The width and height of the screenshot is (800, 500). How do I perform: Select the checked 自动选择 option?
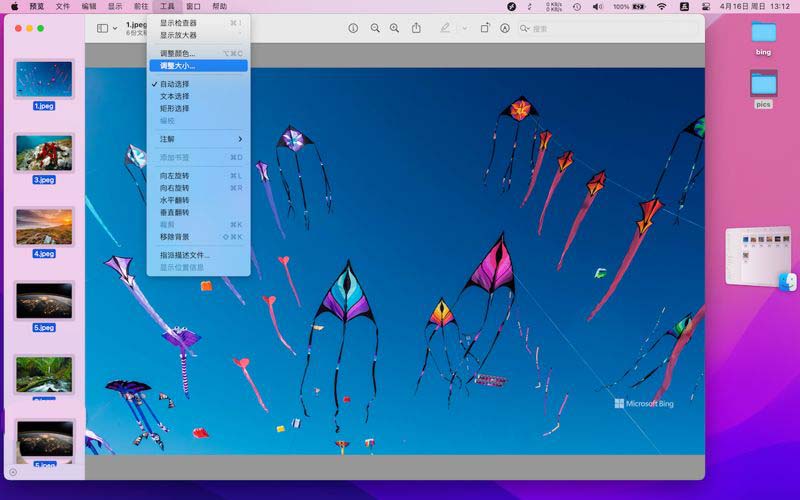[174, 84]
